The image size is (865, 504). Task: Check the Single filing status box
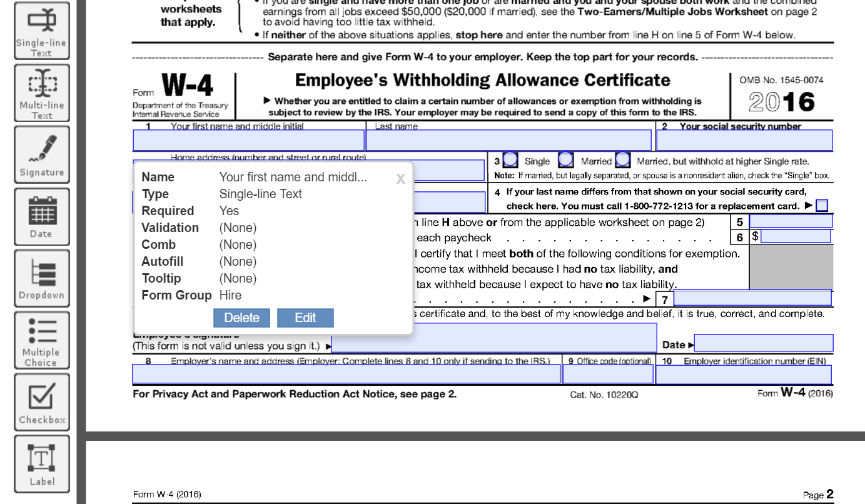[510, 160]
